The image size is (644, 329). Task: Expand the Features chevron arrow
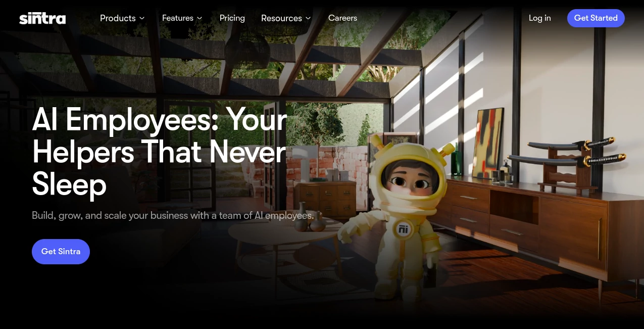(x=200, y=18)
